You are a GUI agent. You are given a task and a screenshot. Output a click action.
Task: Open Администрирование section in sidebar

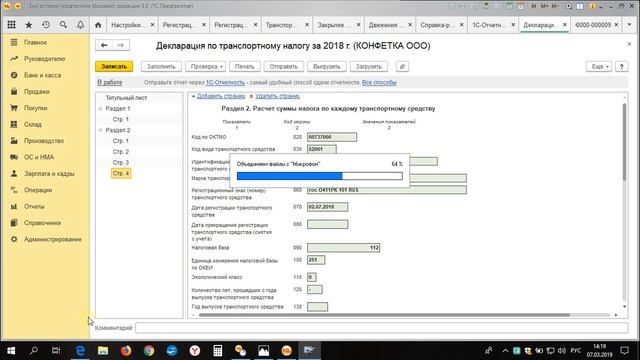click(x=53, y=239)
